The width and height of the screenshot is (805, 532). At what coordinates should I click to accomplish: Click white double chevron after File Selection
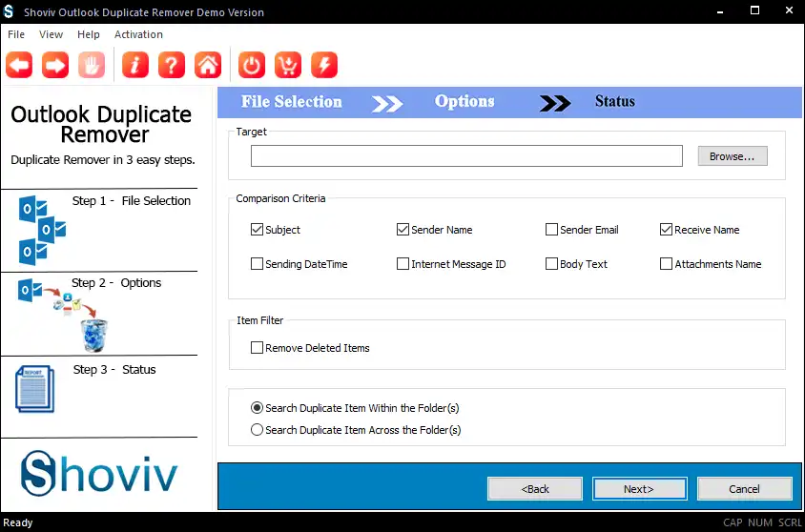(387, 103)
